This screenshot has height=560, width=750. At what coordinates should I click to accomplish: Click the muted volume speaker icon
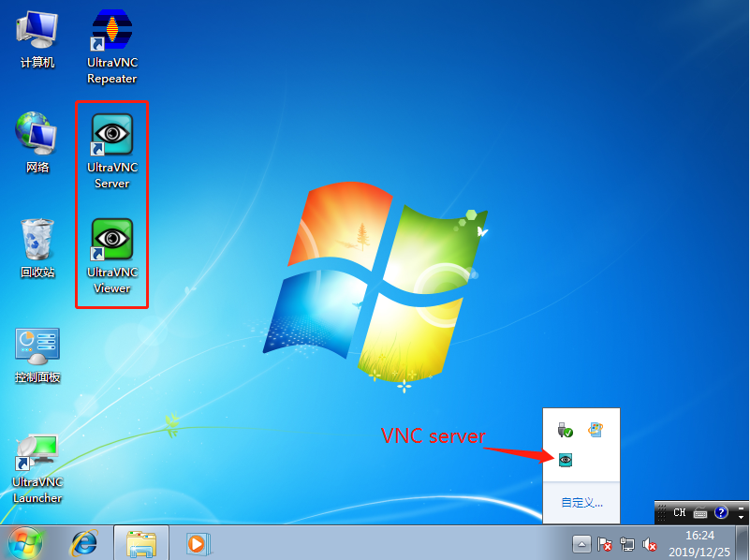[649, 544]
